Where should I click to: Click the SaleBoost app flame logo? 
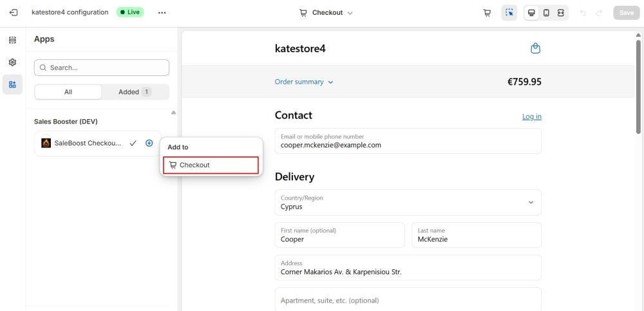[x=46, y=143]
